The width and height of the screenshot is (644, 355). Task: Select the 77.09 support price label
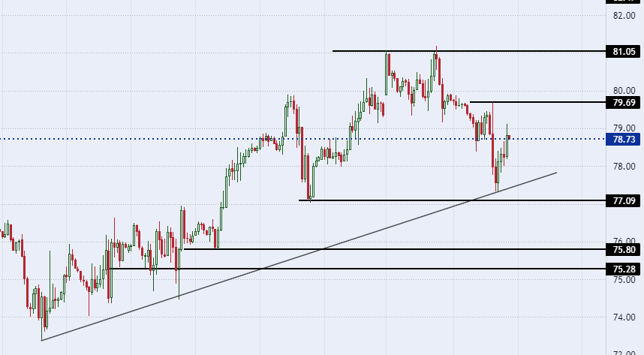pos(623,201)
